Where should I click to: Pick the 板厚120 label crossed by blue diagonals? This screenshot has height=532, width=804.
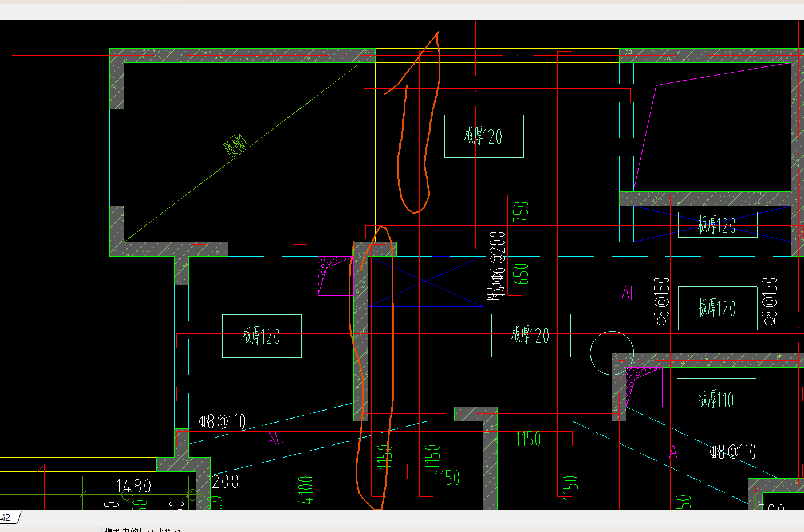coord(718,224)
